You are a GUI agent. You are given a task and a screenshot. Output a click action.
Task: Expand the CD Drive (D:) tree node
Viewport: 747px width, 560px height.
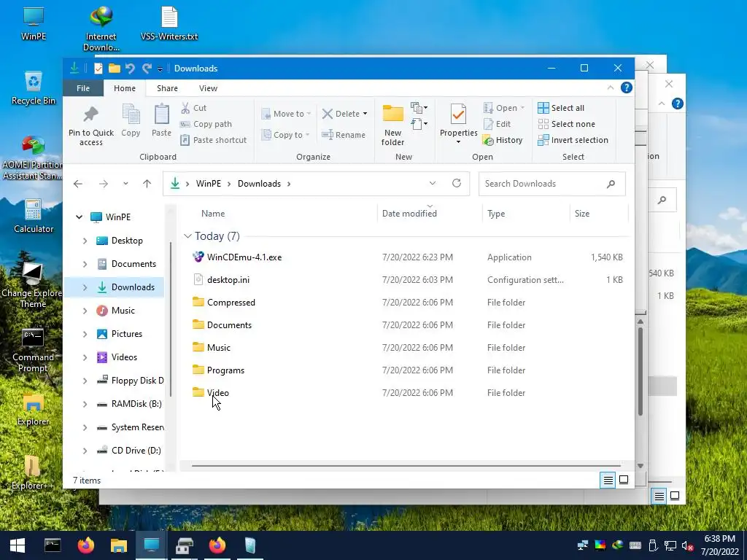tap(85, 451)
